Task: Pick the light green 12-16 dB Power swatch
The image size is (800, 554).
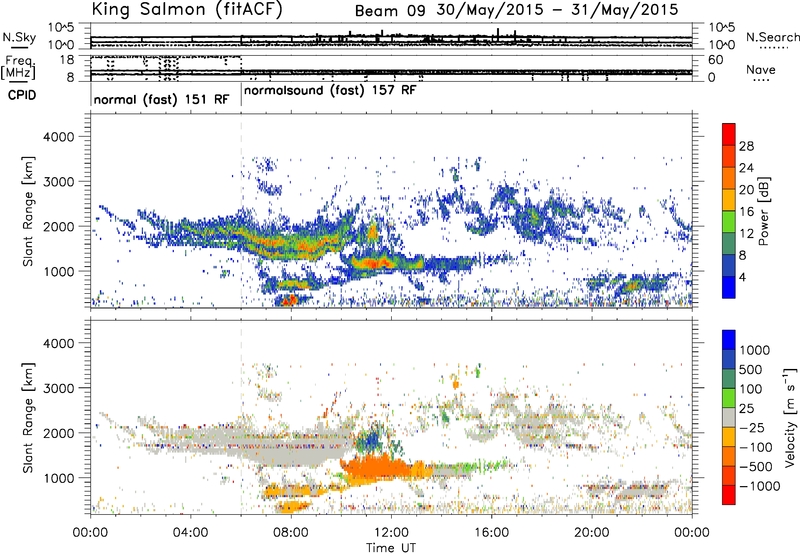Action: click(x=729, y=221)
